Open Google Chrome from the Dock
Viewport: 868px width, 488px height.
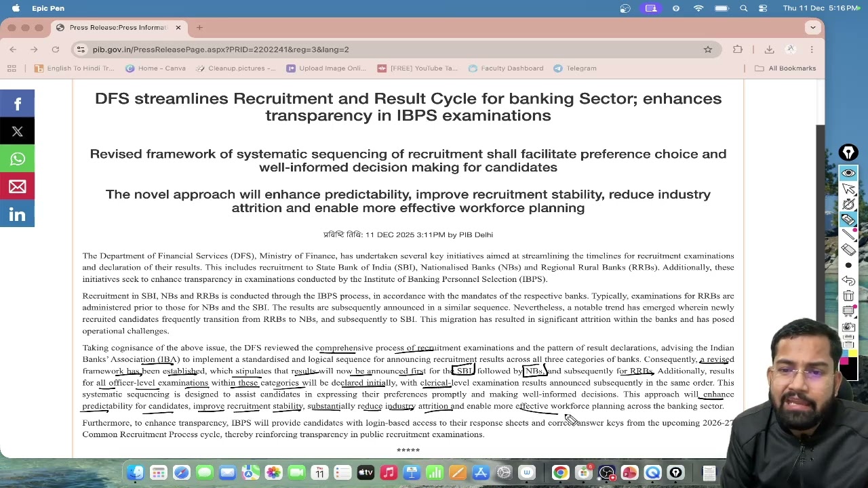point(560,472)
